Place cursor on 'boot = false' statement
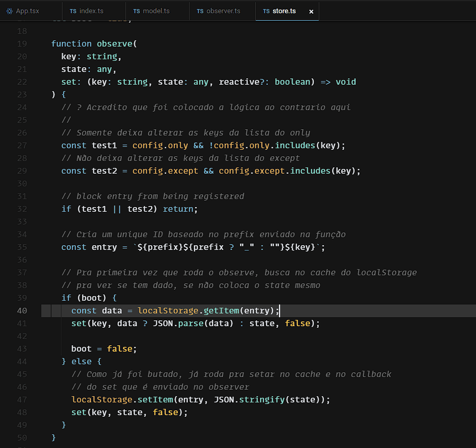This screenshot has height=448, width=476. coord(104,349)
